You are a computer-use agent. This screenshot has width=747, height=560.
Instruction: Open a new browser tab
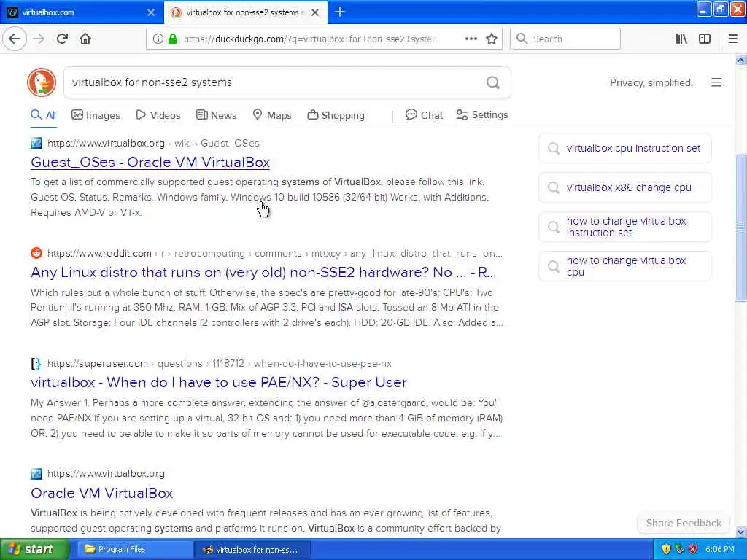340,12
